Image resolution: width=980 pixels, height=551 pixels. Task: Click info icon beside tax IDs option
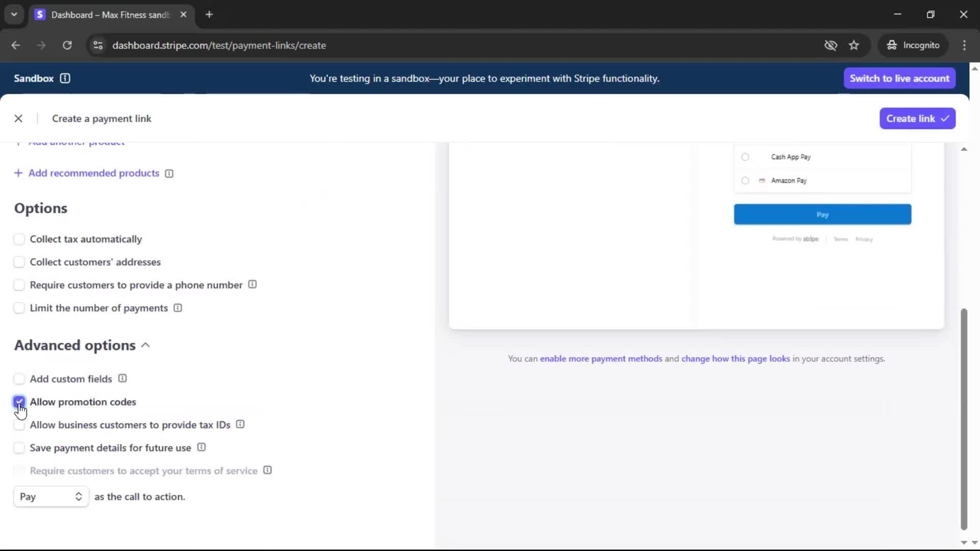240,424
